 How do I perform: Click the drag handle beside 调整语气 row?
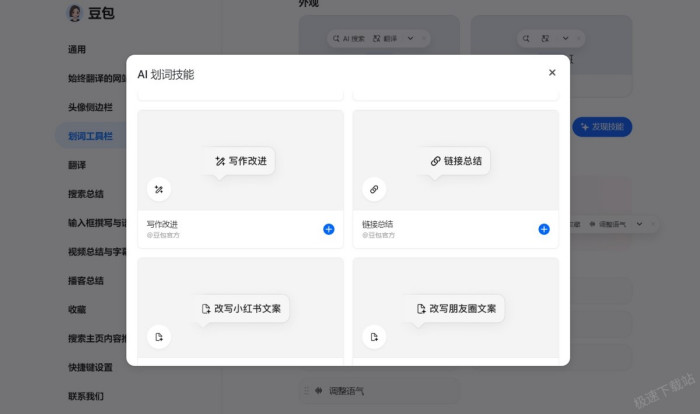pos(306,391)
